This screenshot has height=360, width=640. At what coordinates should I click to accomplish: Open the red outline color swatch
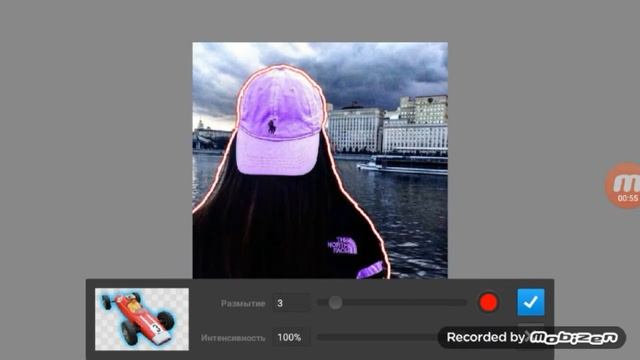(x=488, y=303)
